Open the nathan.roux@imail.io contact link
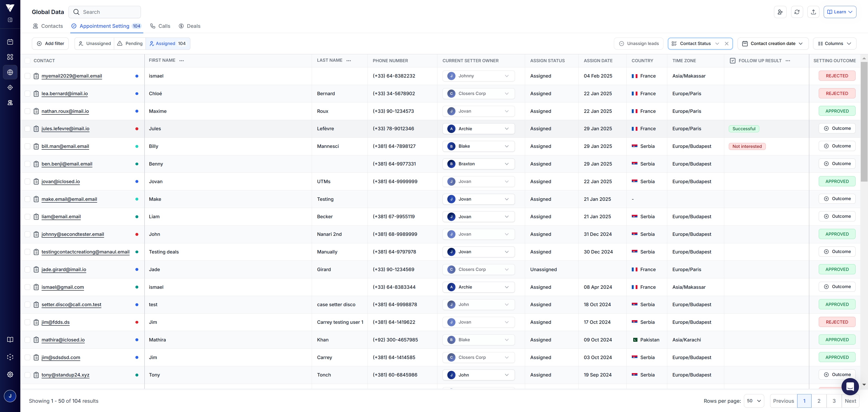This screenshot has height=412, width=868. [65, 111]
